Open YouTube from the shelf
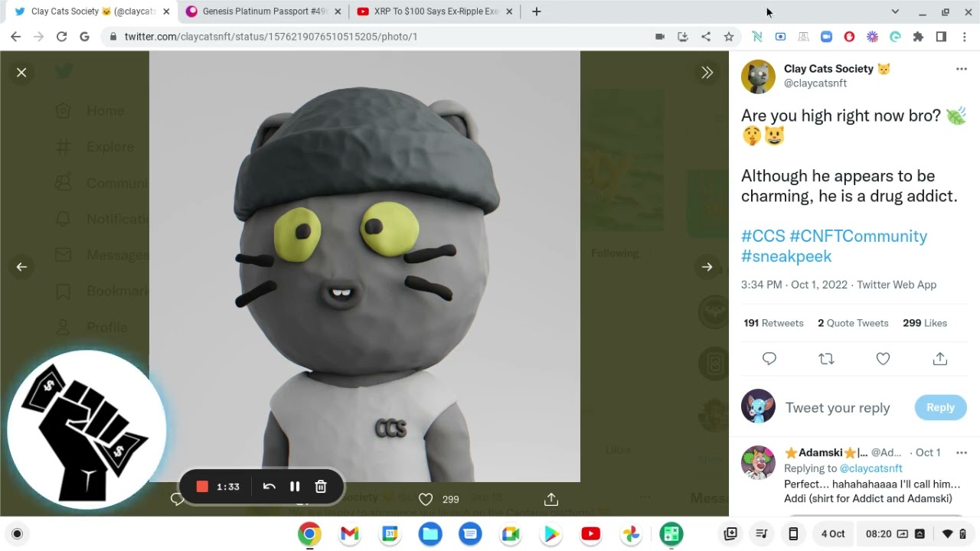Viewport: 980px width, 551px height. (591, 534)
